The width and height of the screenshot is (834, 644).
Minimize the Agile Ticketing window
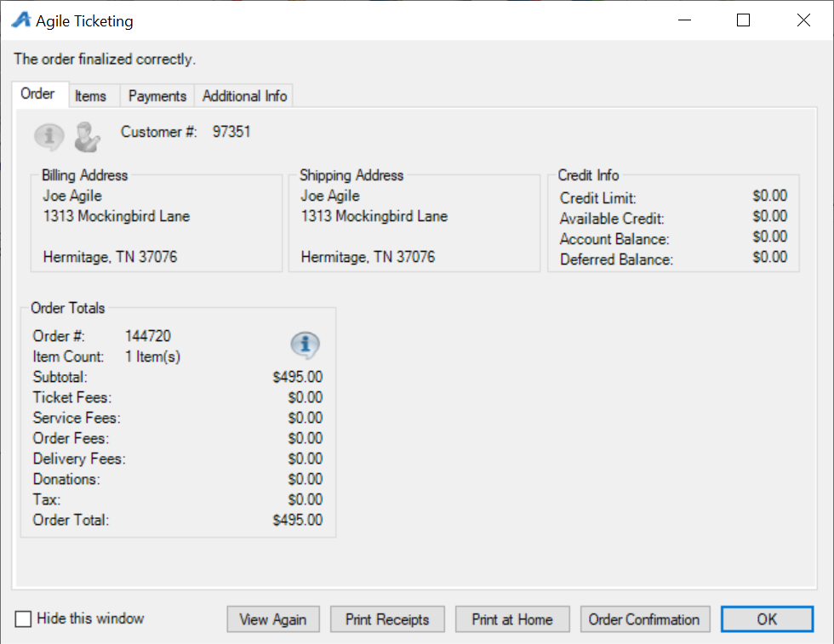pyautogui.click(x=684, y=20)
